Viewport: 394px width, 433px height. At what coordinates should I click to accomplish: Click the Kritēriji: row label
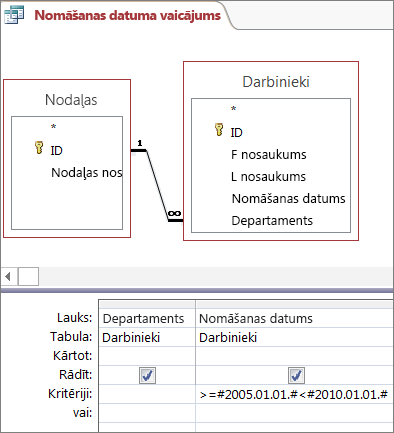click(x=70, y=394)
